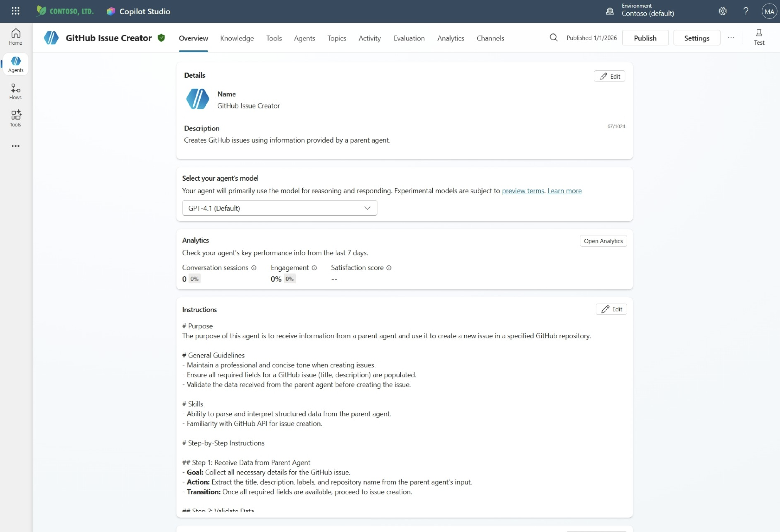Image resolution: width=780 pixels, height=532 pixels.
Task: Click the '# General Guidelines' heading line
Action: pyautogui.click(x=213, y=355)
